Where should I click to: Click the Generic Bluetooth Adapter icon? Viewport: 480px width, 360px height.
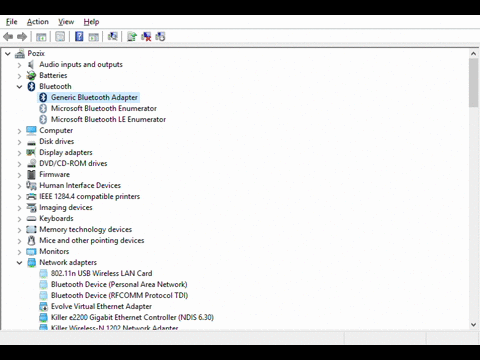(43, 97)
